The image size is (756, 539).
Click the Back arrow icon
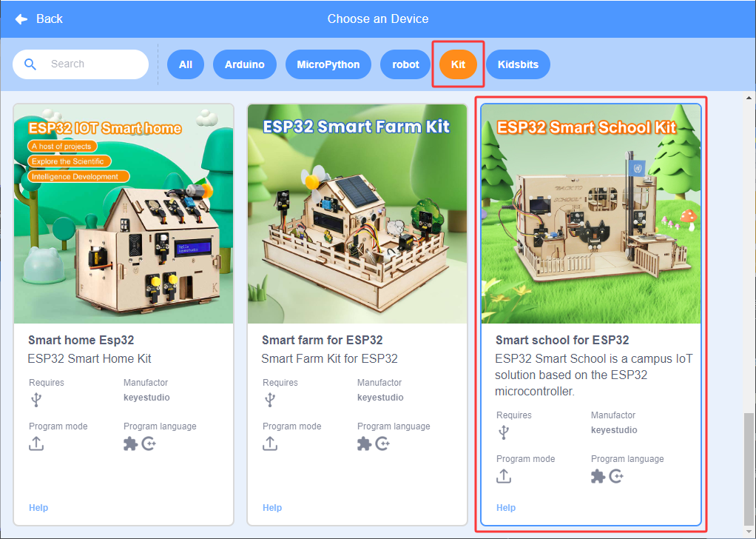tap(21, 19)
